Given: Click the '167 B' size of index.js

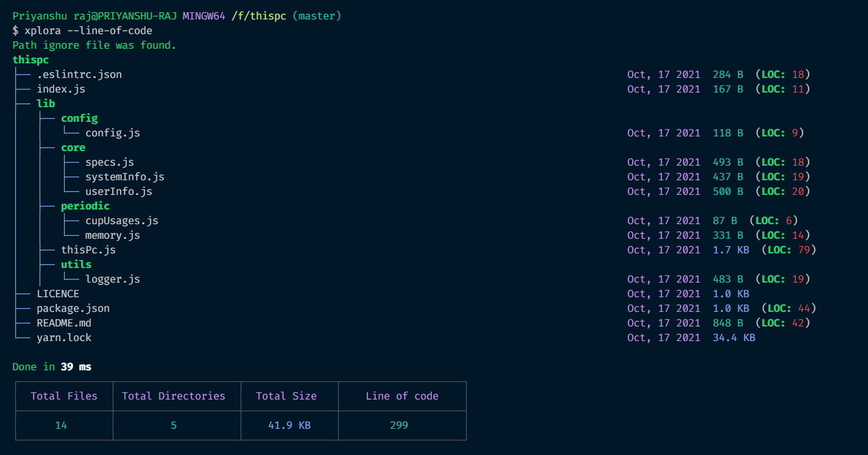Looking at the screenshot, I should (728, 89).
